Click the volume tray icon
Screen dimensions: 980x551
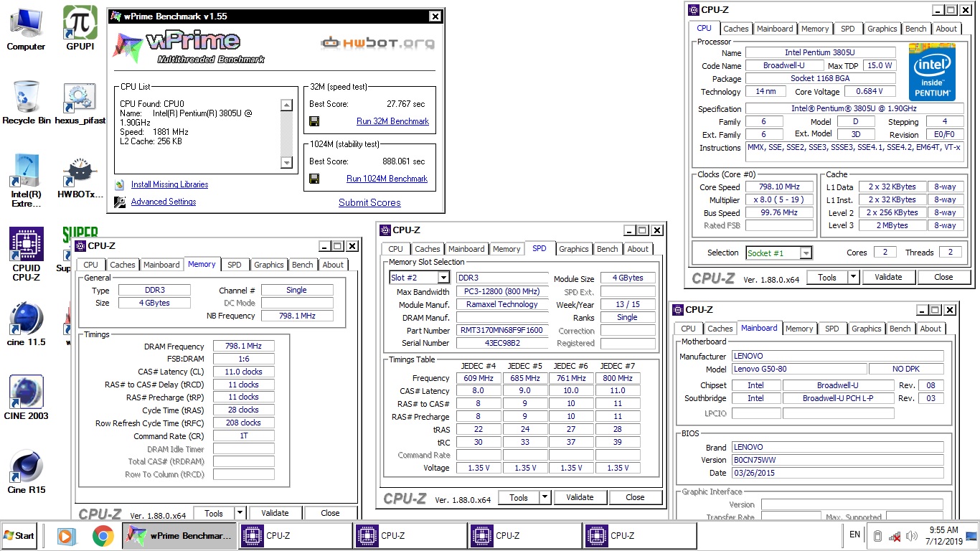tap(912, 536)
